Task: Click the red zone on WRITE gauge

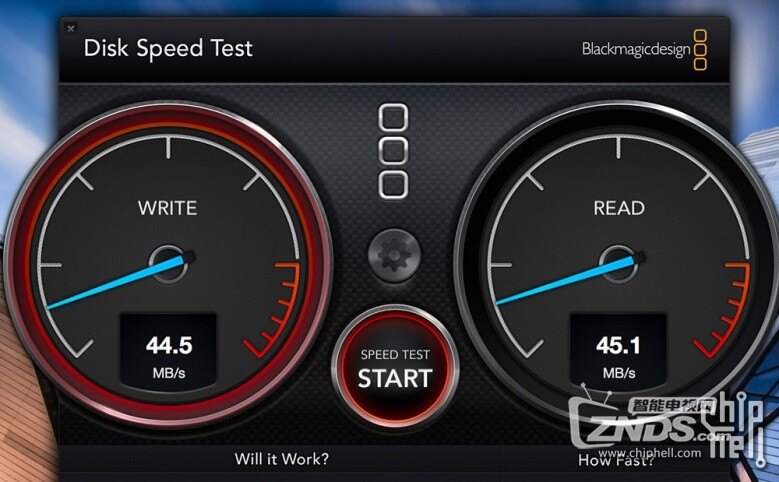Action: tap(276, 311)
